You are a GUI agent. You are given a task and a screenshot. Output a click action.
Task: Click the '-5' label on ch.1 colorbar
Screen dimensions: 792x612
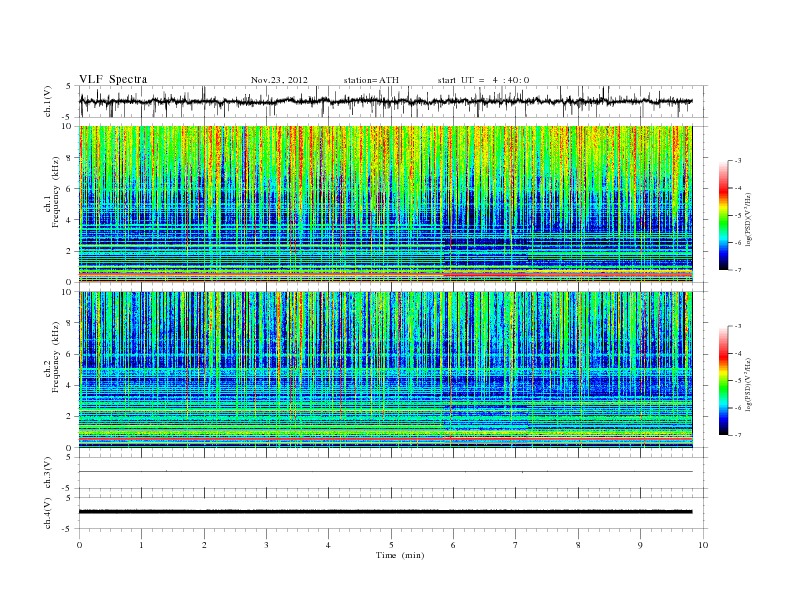point(737,216)
